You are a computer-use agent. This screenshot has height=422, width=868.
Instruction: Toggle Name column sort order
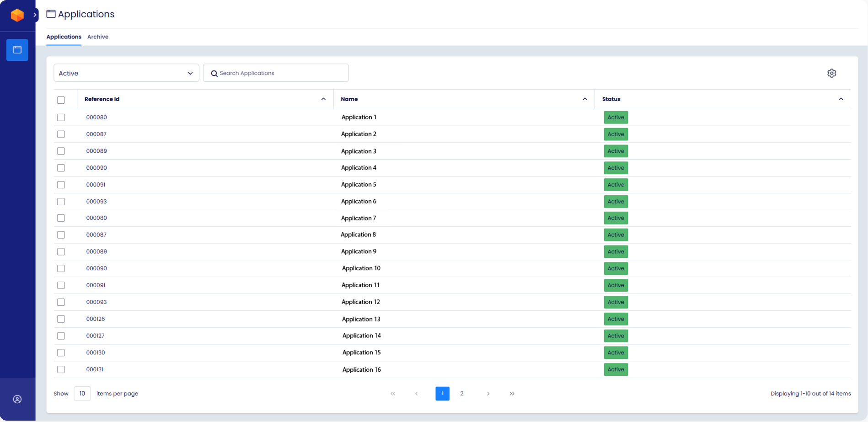585,99
